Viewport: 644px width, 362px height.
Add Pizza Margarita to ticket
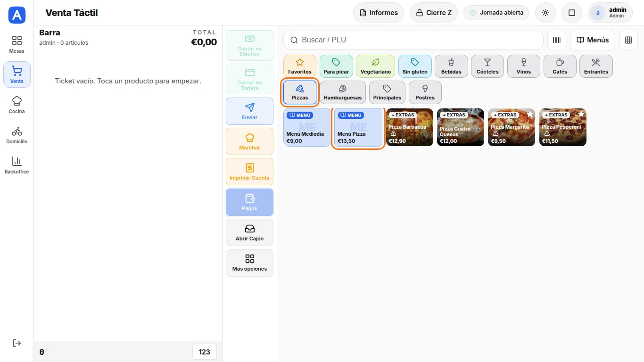pos(512,127)
